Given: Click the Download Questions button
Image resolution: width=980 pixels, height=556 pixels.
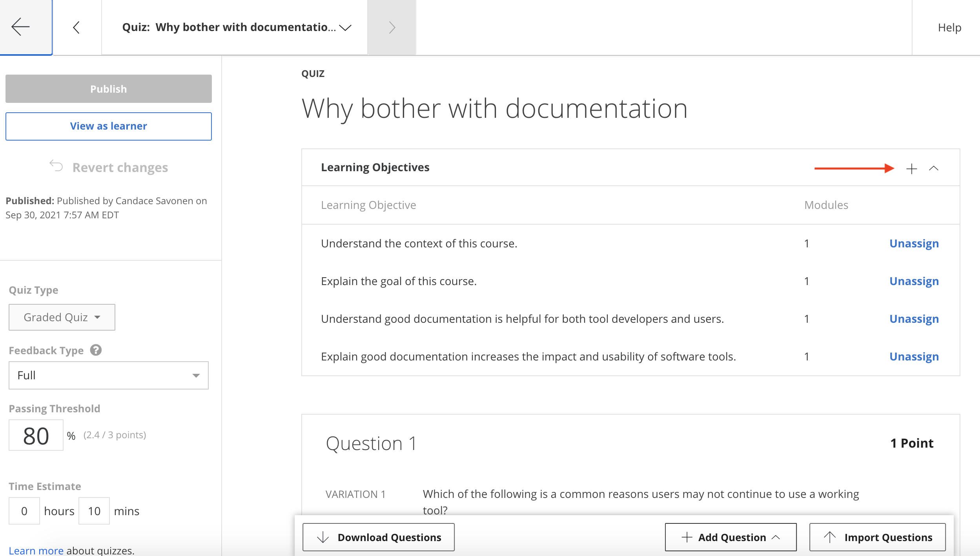Looking at the screenshot, I should tap(379, 537).
